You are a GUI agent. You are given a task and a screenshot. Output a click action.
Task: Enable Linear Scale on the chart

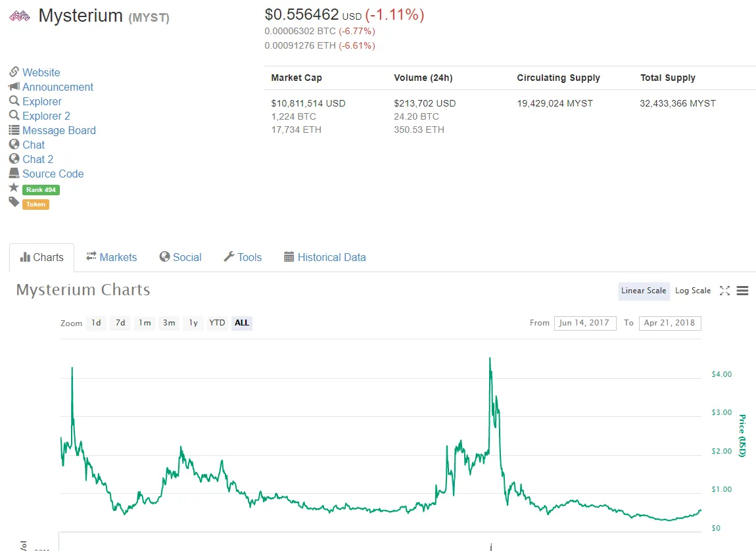tap(644, 291)
